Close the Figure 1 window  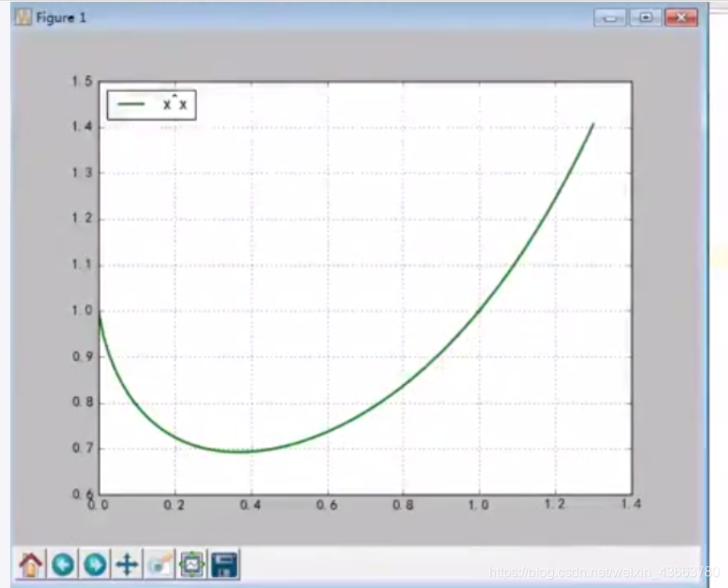tap(681, 18)
